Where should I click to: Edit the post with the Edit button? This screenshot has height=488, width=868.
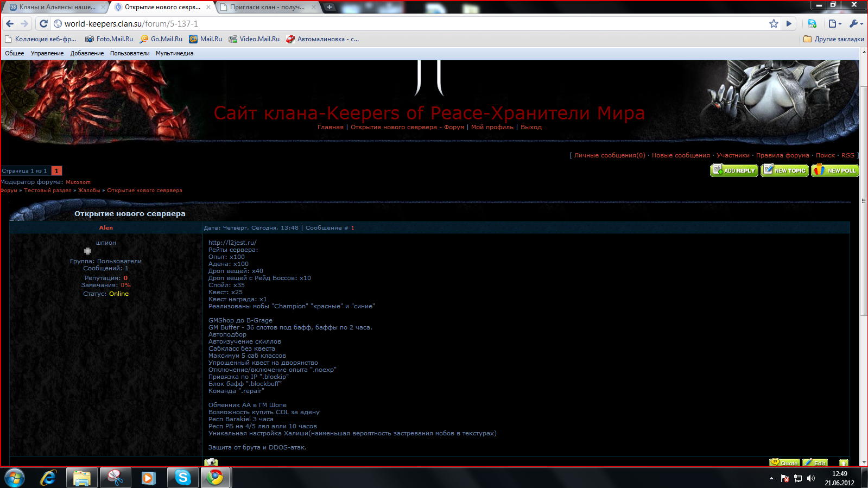tap(815, 462)
